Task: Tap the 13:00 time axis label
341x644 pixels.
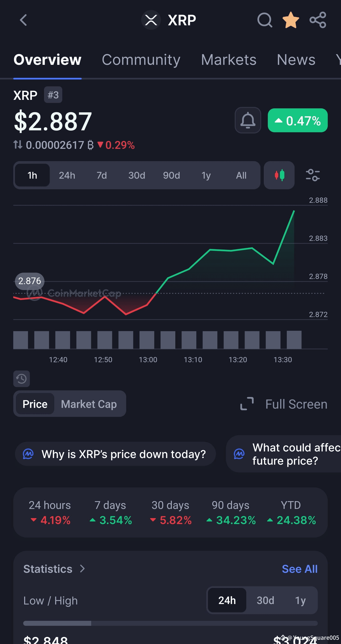Action: 148,360
